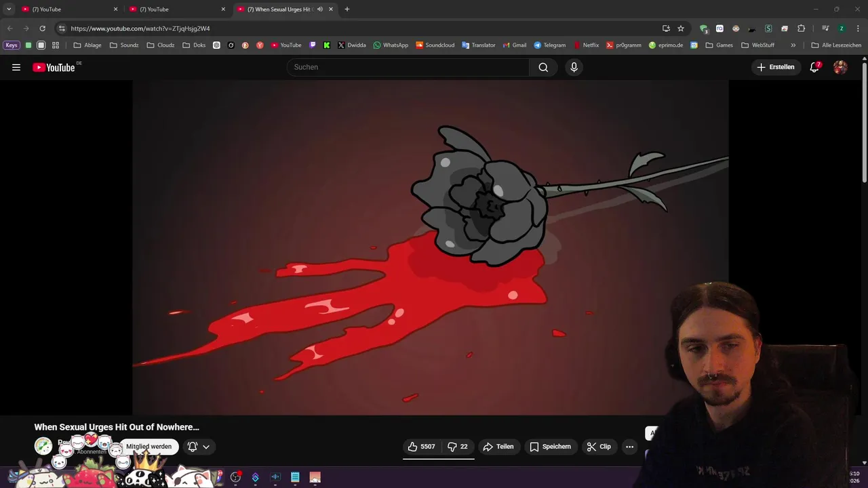Image resolution: width=868 pixels, height=488 pixels.
Task: Open the notepad app in the taskbar
Action: (x=295, y=477)
